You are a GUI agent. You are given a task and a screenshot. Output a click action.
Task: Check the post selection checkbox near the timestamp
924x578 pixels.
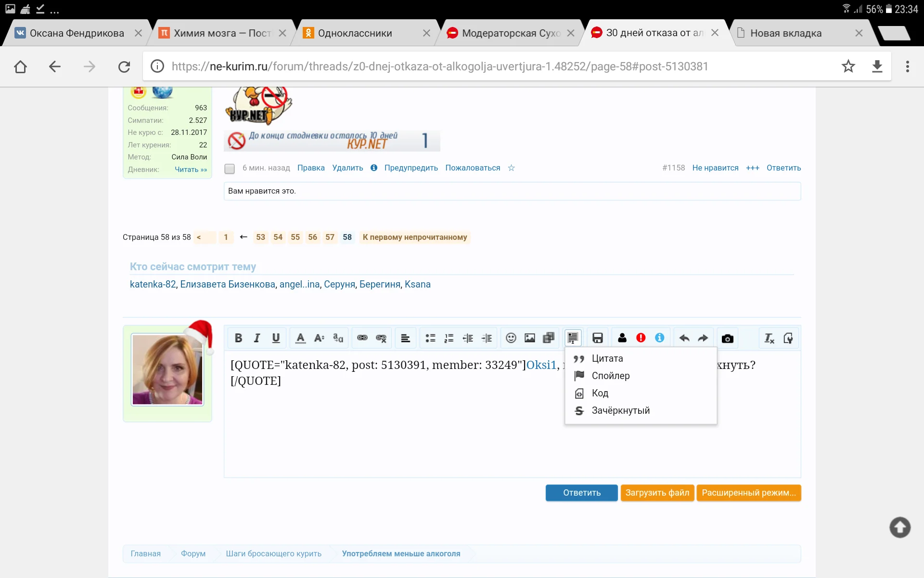coord(230,169)
